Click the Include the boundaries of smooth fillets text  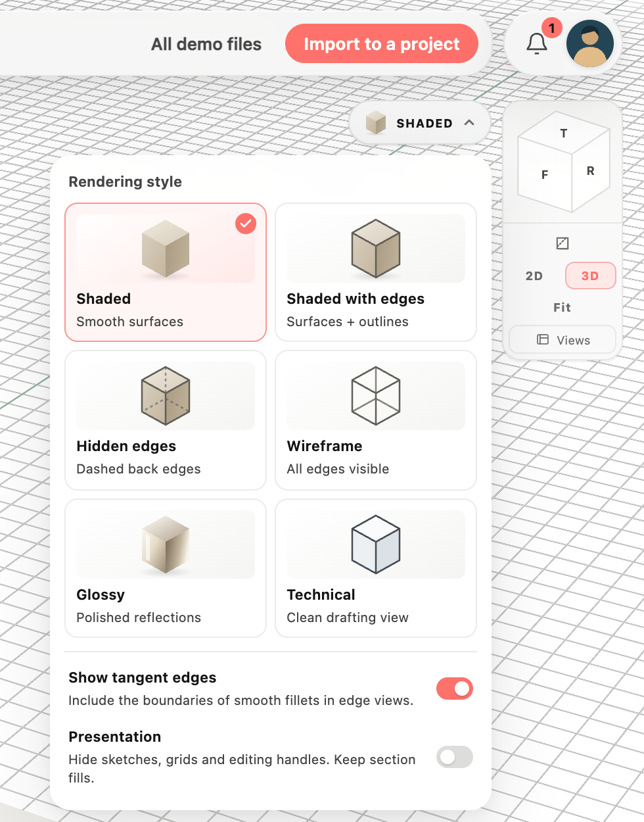241,700
